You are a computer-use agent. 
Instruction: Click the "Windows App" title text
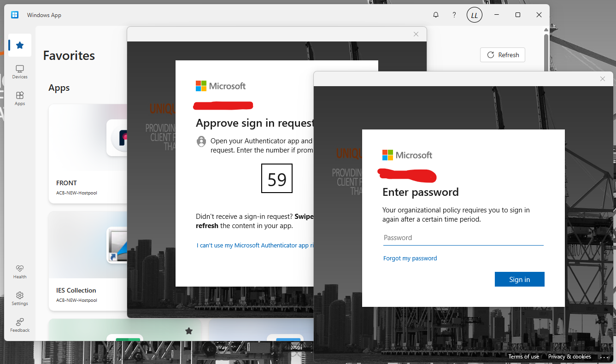click(44, 15)
